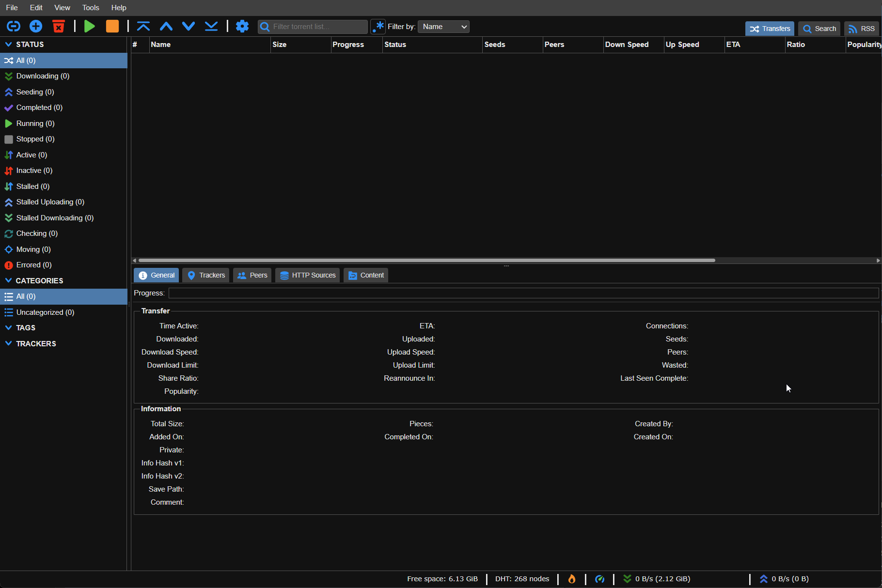
Task: Click the Add Torrent Link icon
Action: click(14, 26)
